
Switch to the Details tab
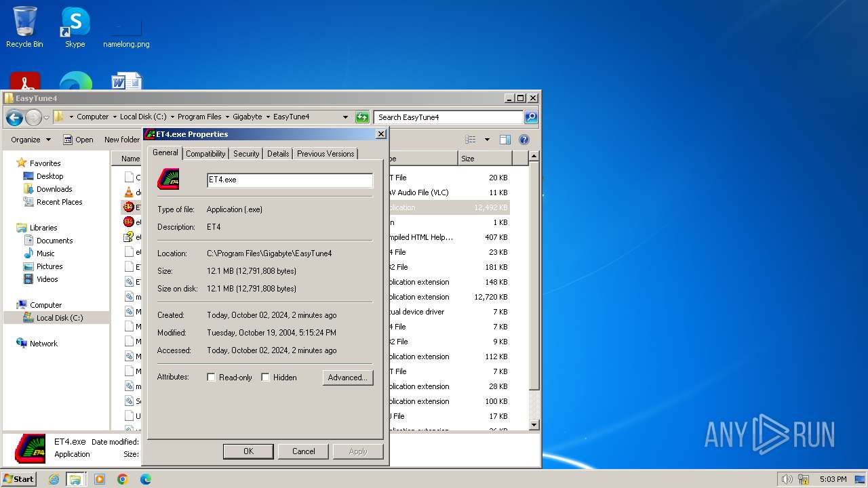point(278,154)
